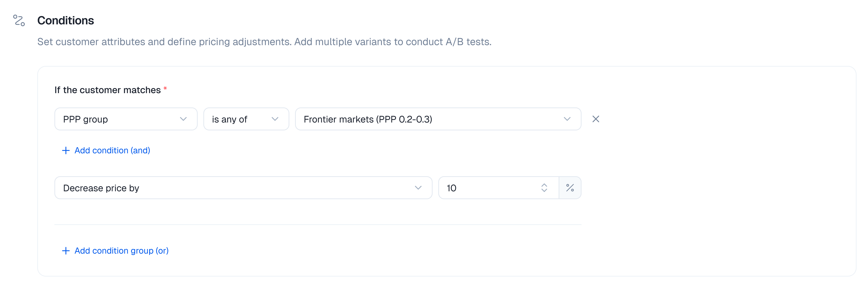Click the chevron in the Decrease price by field
Image resolution: width=868 pixels, height=288 pixels.
(x=418, y=188)
